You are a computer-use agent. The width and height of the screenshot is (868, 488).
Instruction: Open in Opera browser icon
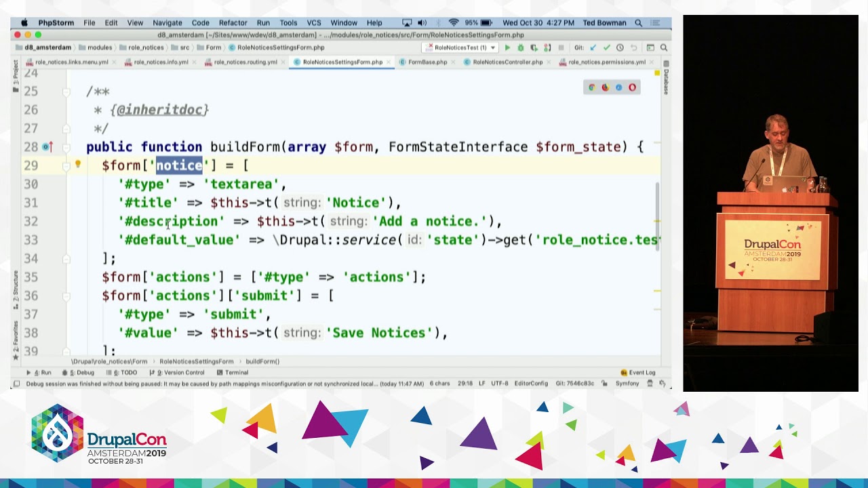(x=632, y=87)
